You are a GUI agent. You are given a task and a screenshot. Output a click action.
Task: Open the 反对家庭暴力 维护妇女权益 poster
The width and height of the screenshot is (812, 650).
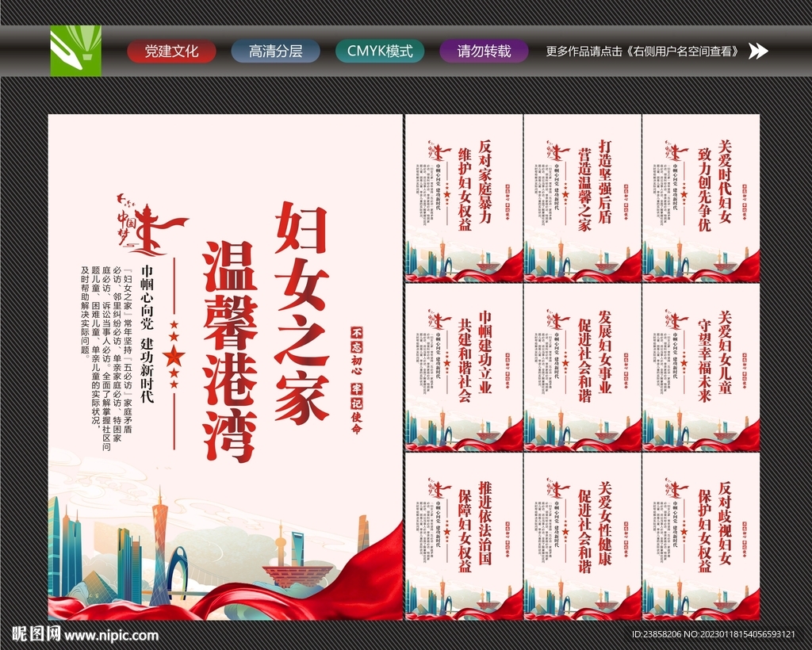point(464,198)
